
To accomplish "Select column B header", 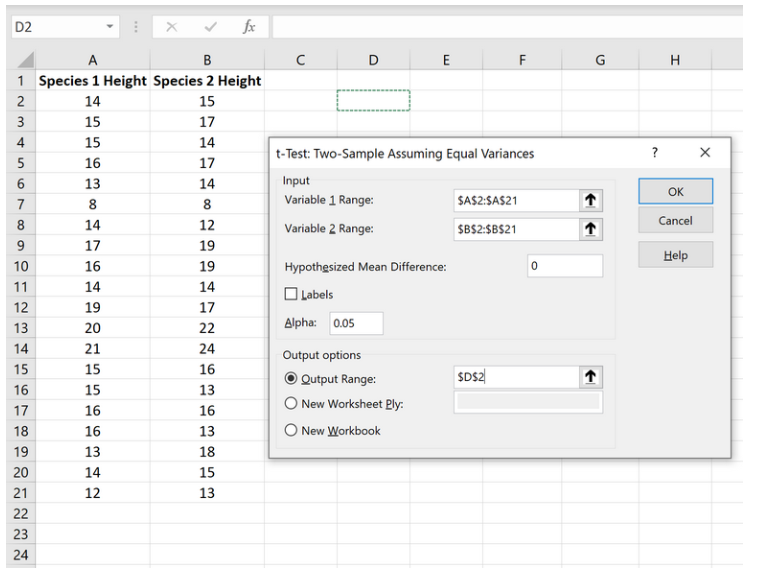I will pos(207,60).
